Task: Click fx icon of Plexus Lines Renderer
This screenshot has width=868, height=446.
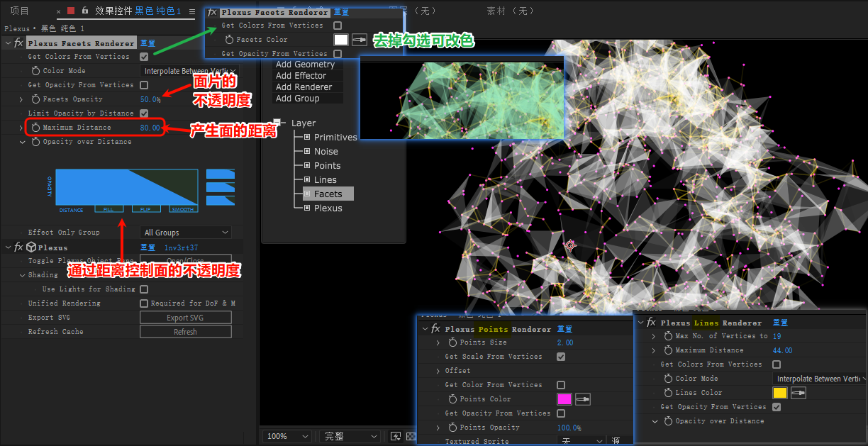Action: [651, 323]
